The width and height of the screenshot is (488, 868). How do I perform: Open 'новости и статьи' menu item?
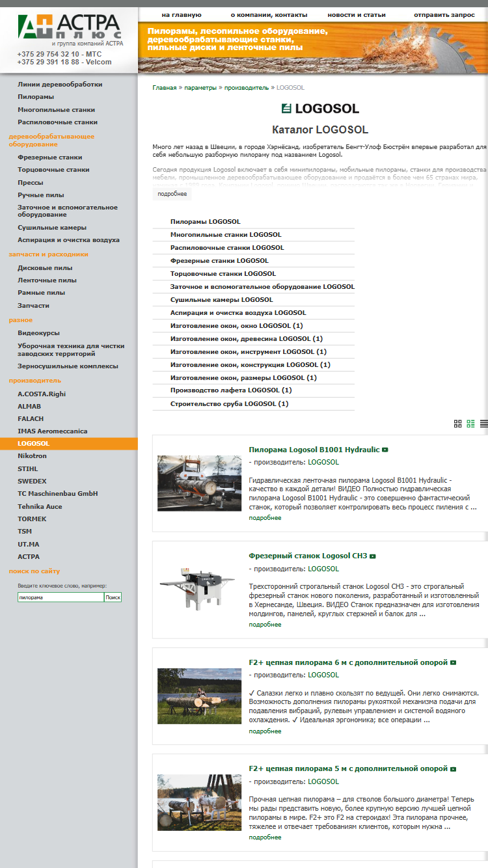coord(357,14)
